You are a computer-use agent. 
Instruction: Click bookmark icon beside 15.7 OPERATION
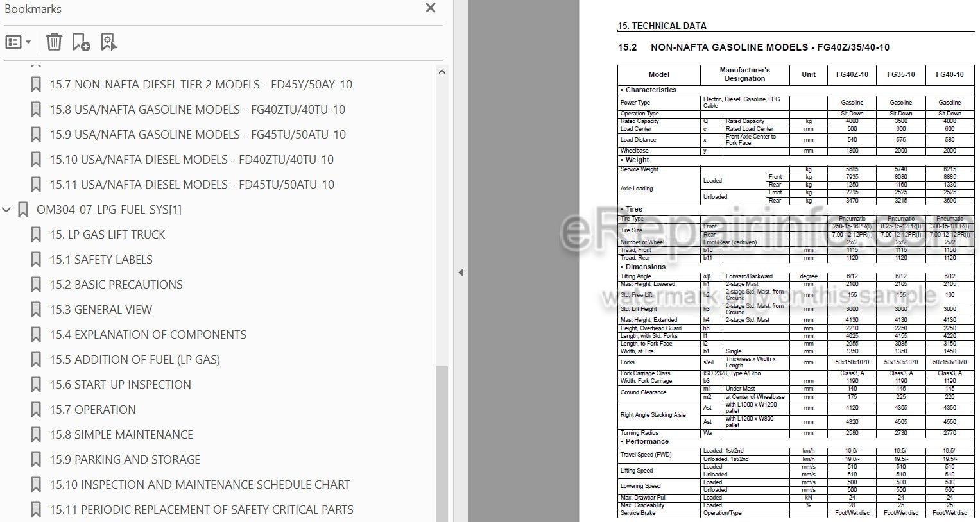36,410
